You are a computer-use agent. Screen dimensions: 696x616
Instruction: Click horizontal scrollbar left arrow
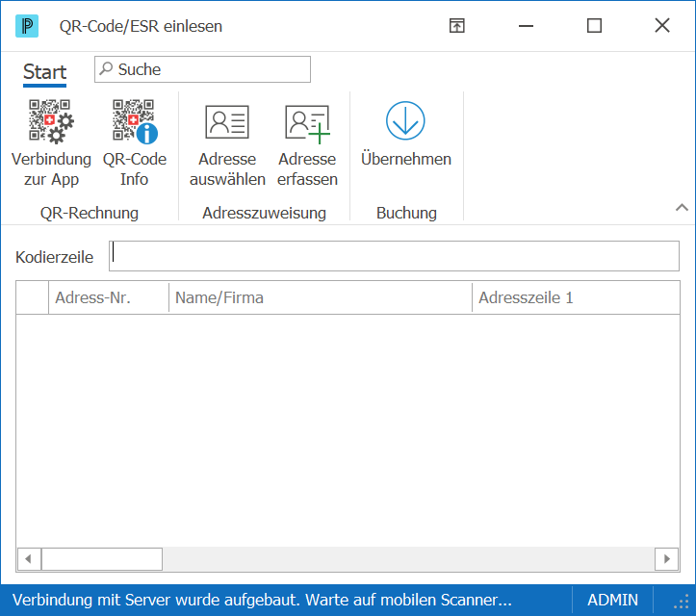[x=29, y=559]
